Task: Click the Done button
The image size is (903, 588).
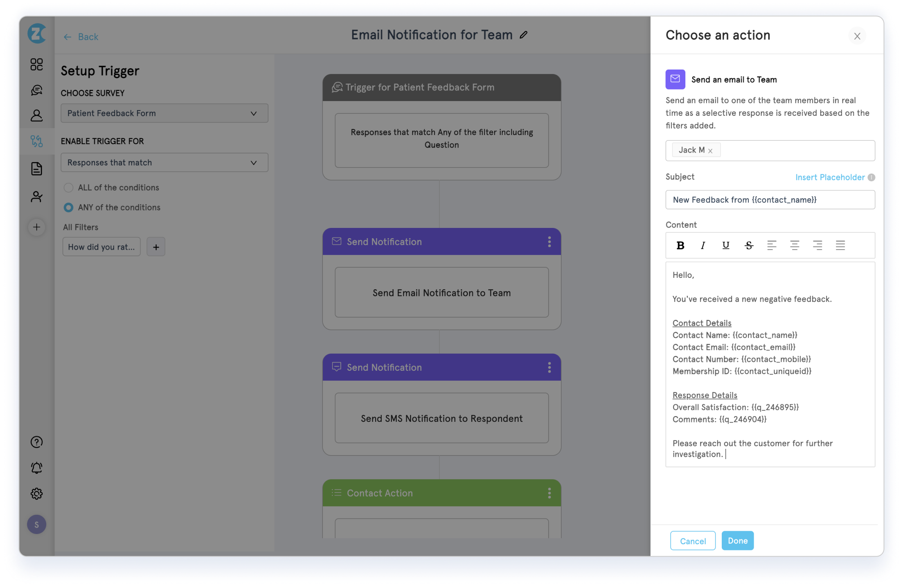Action: pyautogui.click(x=738, y=541)
